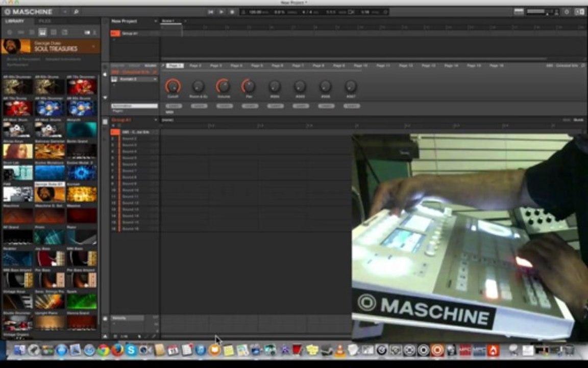Viewport: 588px width, 368px height.
Task: Select the Kontakt 5 plug-in slot
Action: point(134,79)
